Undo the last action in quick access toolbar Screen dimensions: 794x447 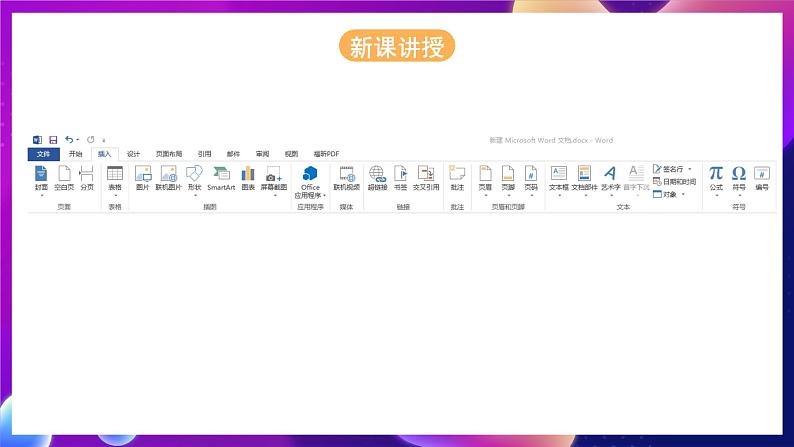coord(69,140)
